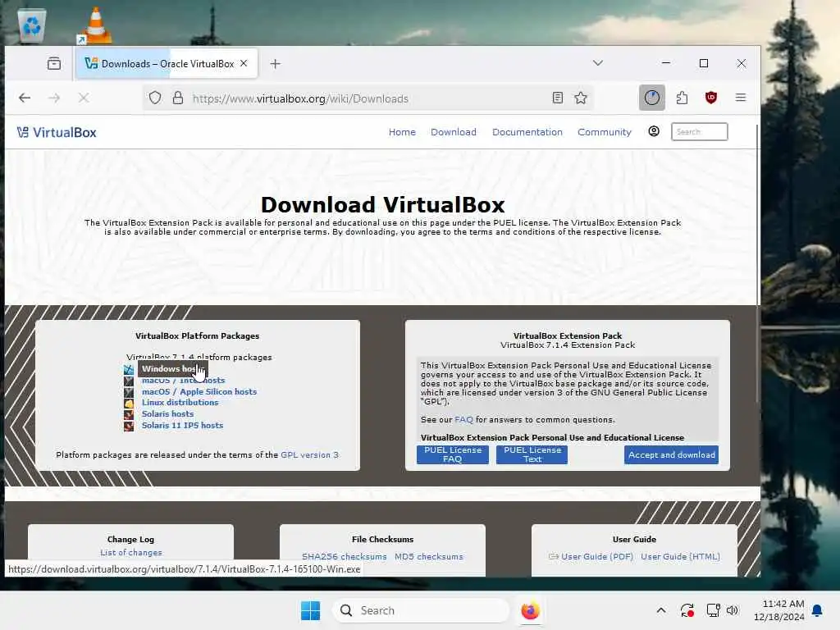Viewport: 840px width, 630px height.
Task: Show site information via the padlock icon
Action: (x=178, y=98)
